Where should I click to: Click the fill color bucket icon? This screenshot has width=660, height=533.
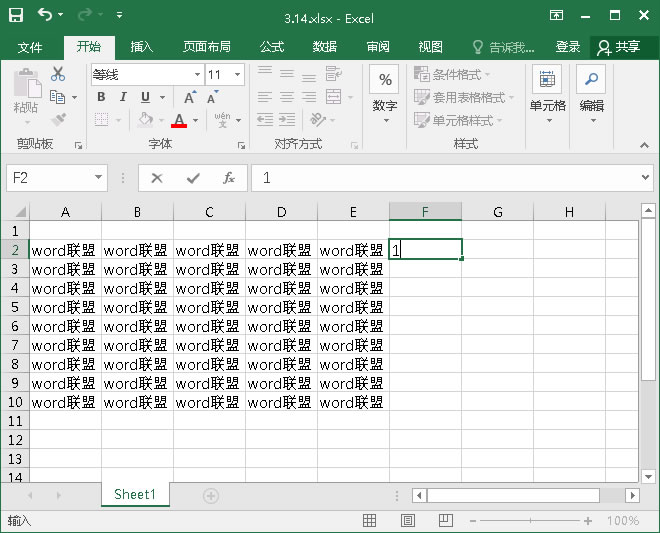[x=146, y=120]
